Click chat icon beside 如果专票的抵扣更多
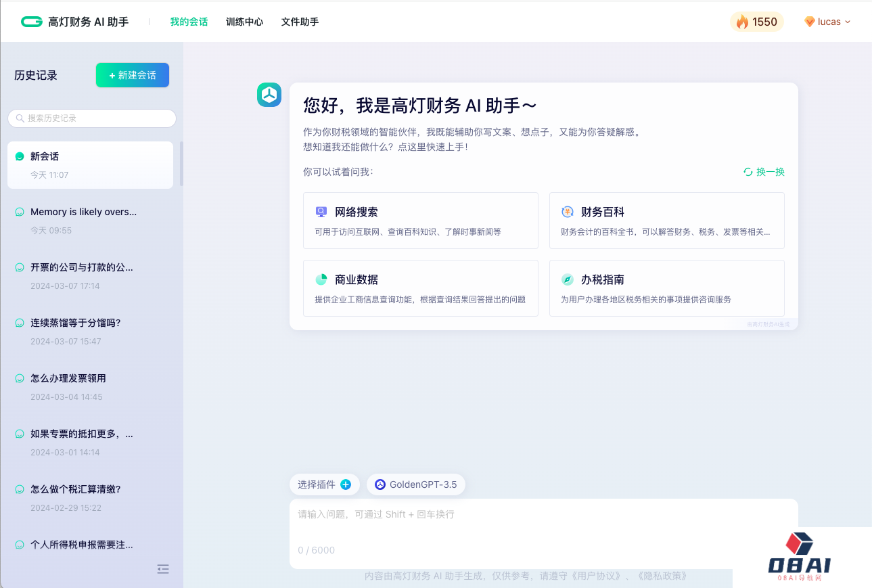The height and width of the screenshot is (588, 872). coord(20,434)
